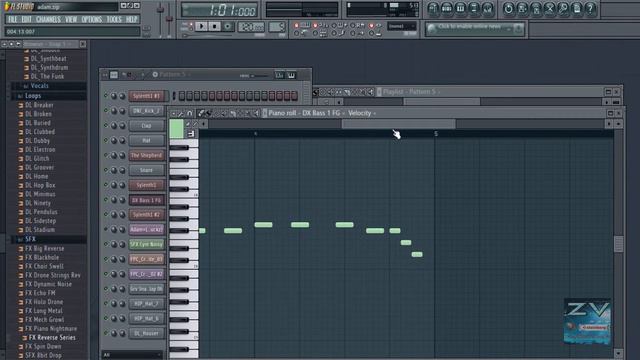Select the Clap channel button

pyautogui.click(x=146, y=126)
